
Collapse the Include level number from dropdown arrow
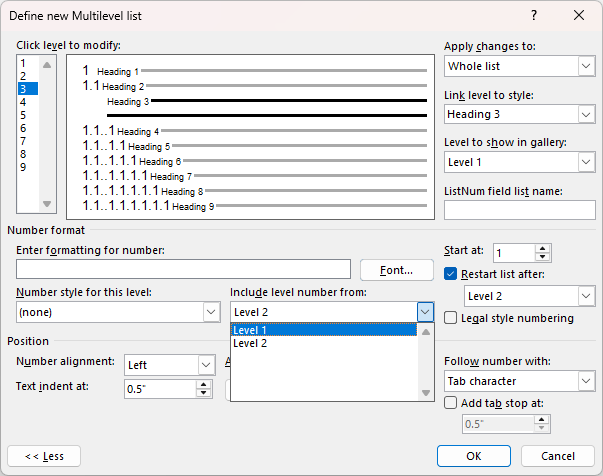[x=425, y=312]
